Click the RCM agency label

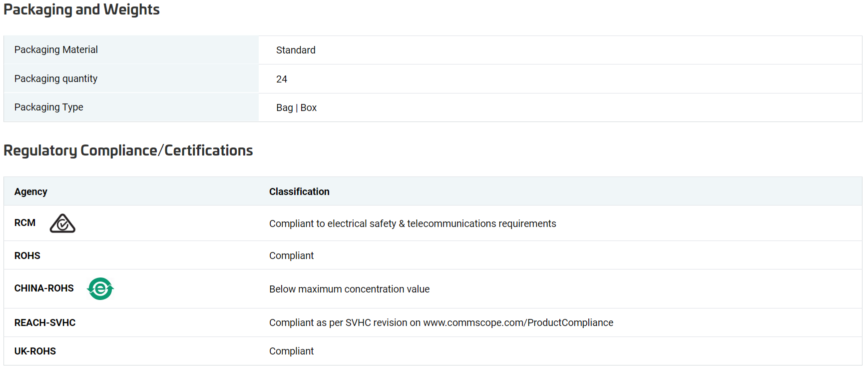(x=25, y=222)
